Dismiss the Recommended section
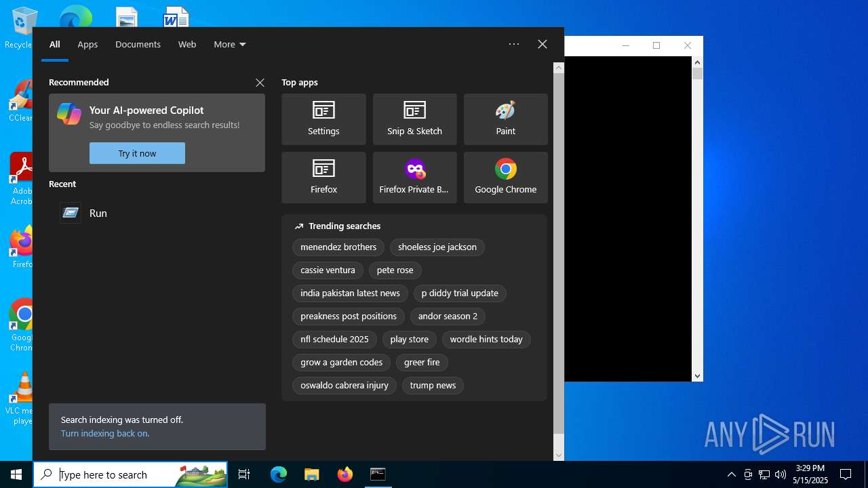 coord(260,83)
